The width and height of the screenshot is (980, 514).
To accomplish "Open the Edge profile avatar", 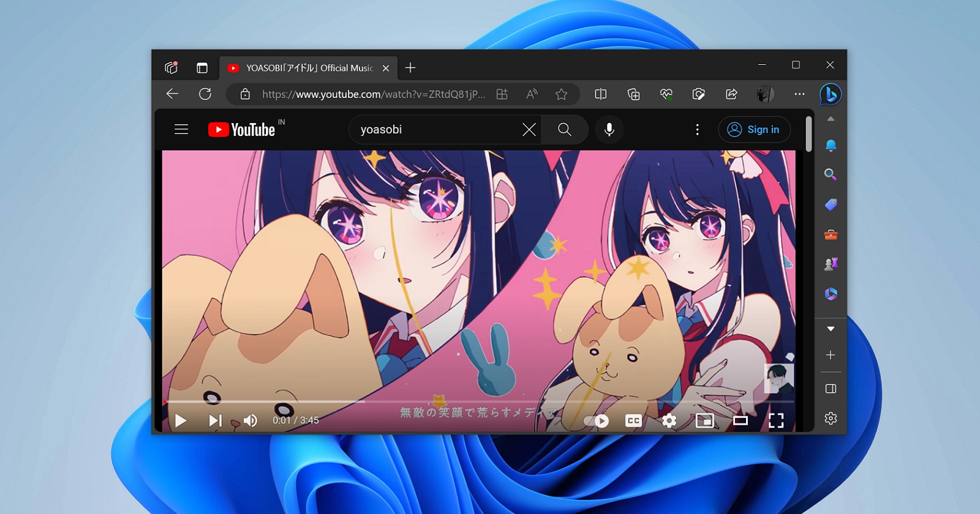I will pyautogui.click(x=765, y=94).
